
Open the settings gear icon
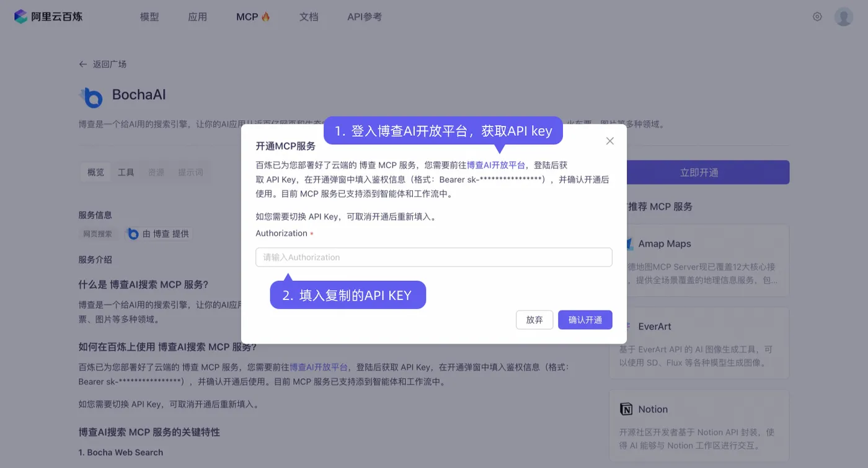[x=817, y=17]
